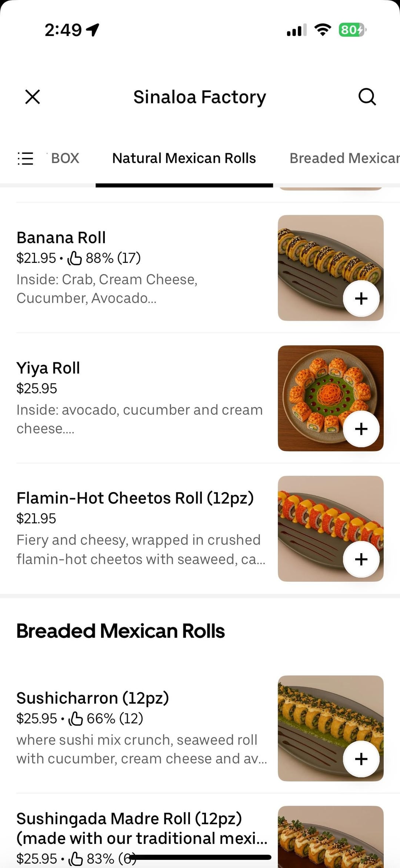The height and width of the screenshot is (868, 400).
Task: Switch to the BOX tab
Action: tap(65, 158)
